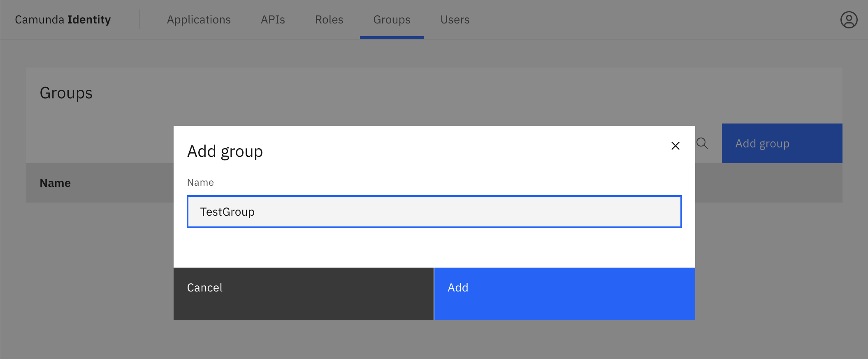Screen dimensions: 868x359
Task: Click the Add group button in background page
Action: coord(782,143)
